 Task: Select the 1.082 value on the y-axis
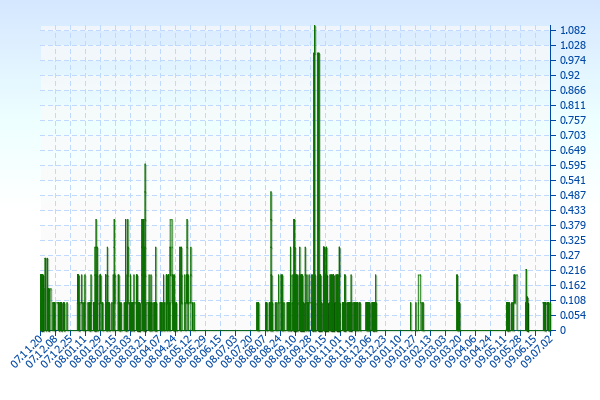click(573, 30)
